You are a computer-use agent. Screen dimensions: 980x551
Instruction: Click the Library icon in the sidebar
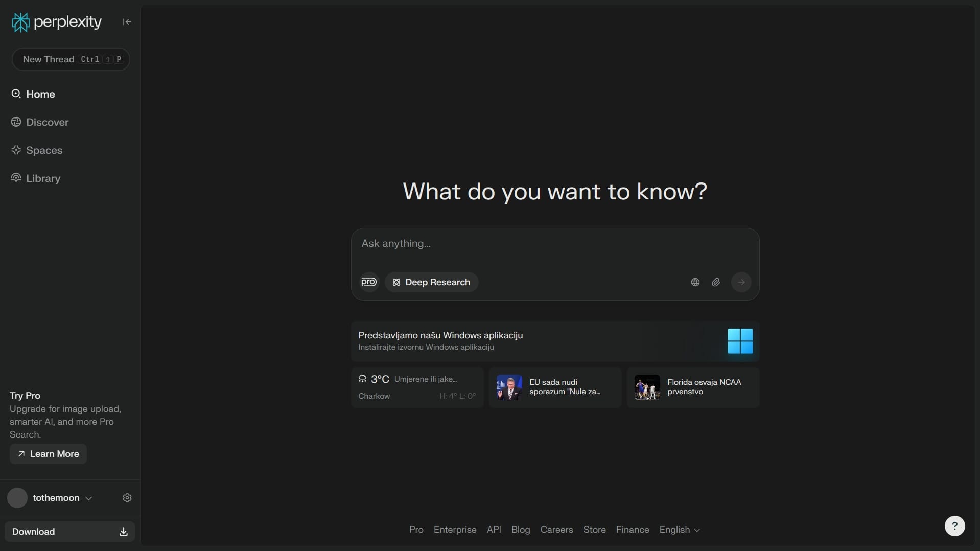tap(16, 178)
